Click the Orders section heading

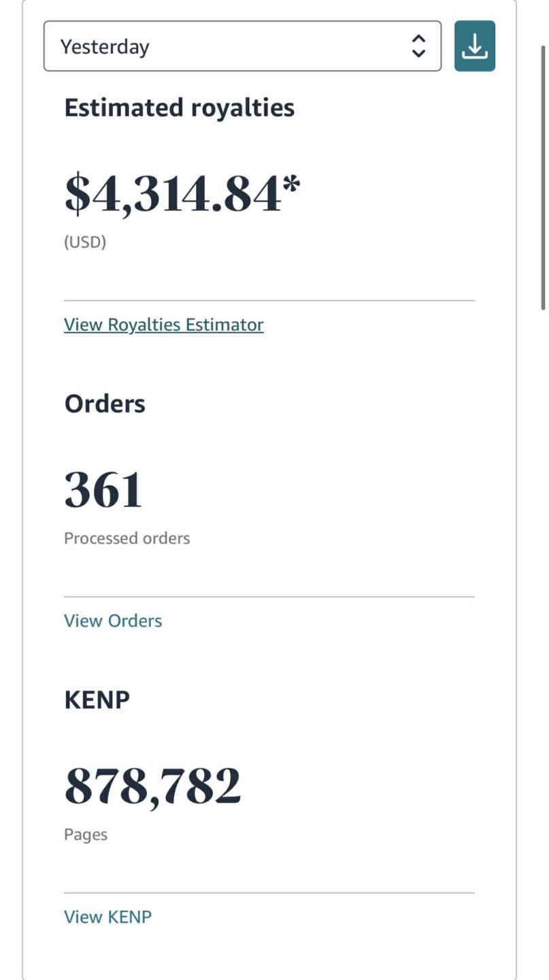105,404
